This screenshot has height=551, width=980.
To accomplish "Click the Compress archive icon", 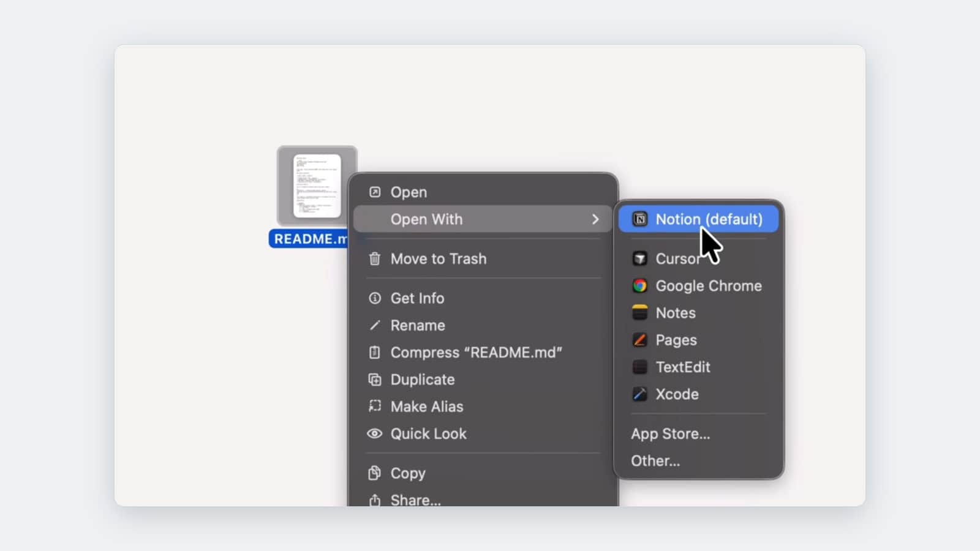I will [375, 353].
